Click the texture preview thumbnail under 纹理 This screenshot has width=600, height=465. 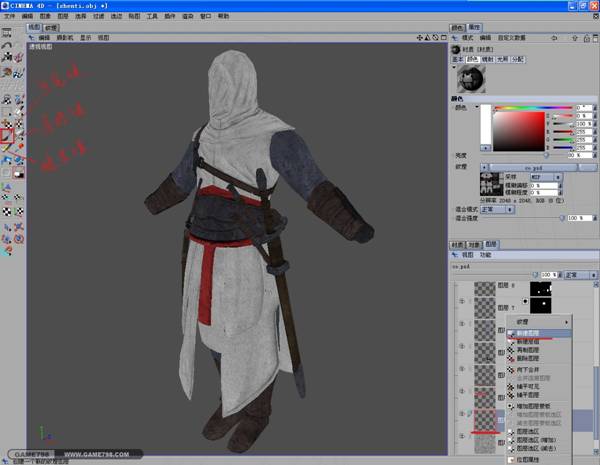(492, 183)
